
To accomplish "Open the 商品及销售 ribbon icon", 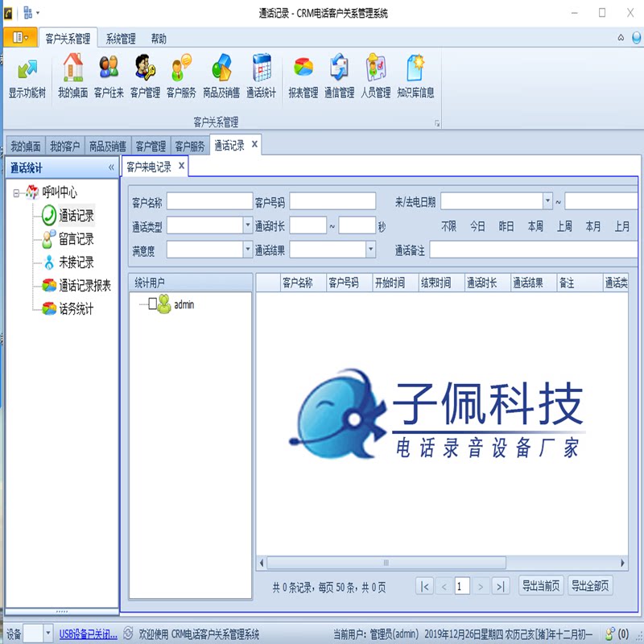I will pos(221,77).
